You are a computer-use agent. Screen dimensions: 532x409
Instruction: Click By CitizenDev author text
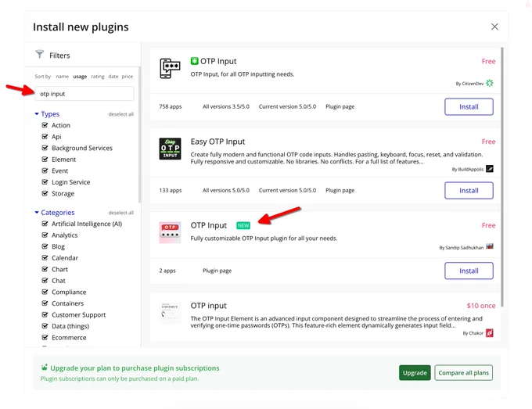(469, 84)
